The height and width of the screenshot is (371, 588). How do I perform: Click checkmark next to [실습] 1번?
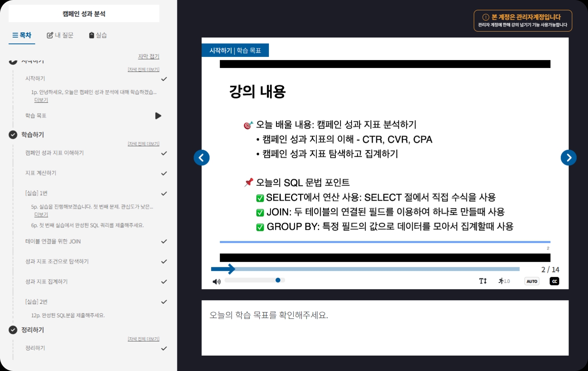click(x=164, y=194)
